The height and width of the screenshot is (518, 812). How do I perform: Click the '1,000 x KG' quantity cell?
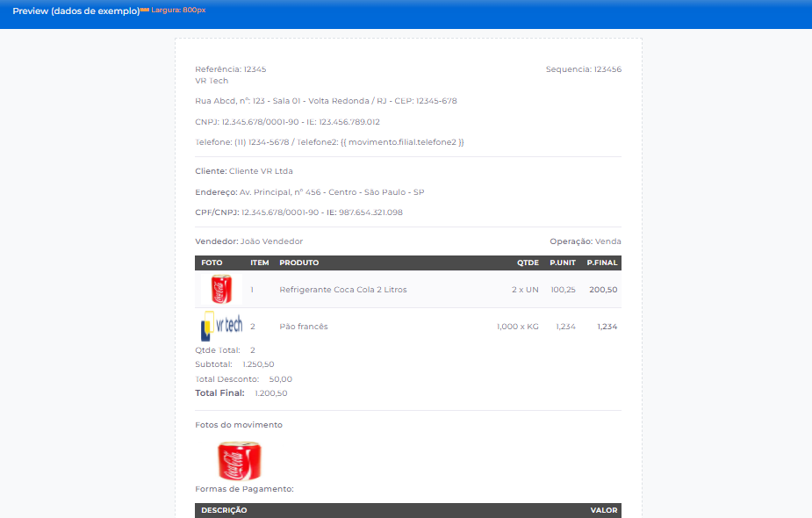[x=517, y=327]
